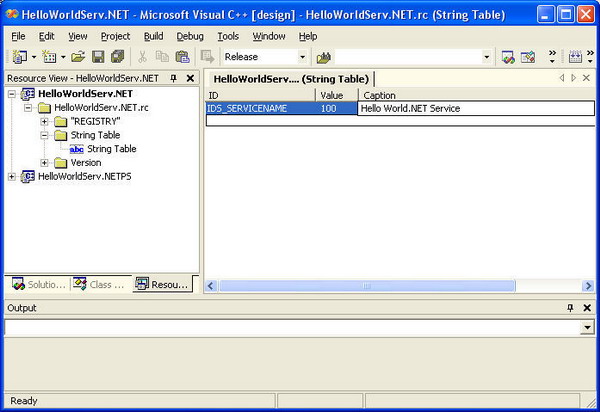
Task: Click the scroll tabs left arrow
Action: coord(562,78)
